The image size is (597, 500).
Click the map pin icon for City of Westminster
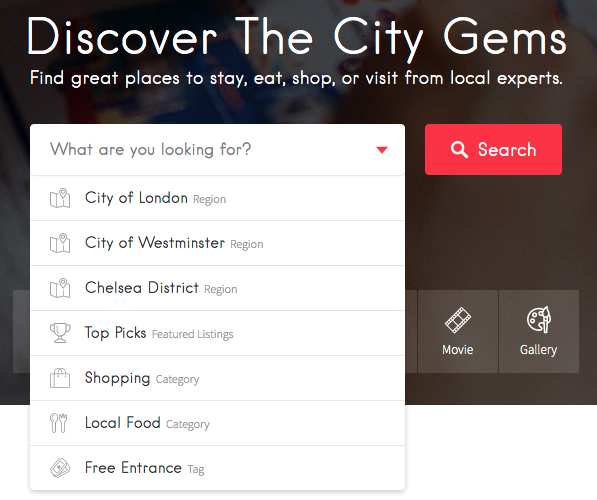pyautogui.click(x=60, y=243)
